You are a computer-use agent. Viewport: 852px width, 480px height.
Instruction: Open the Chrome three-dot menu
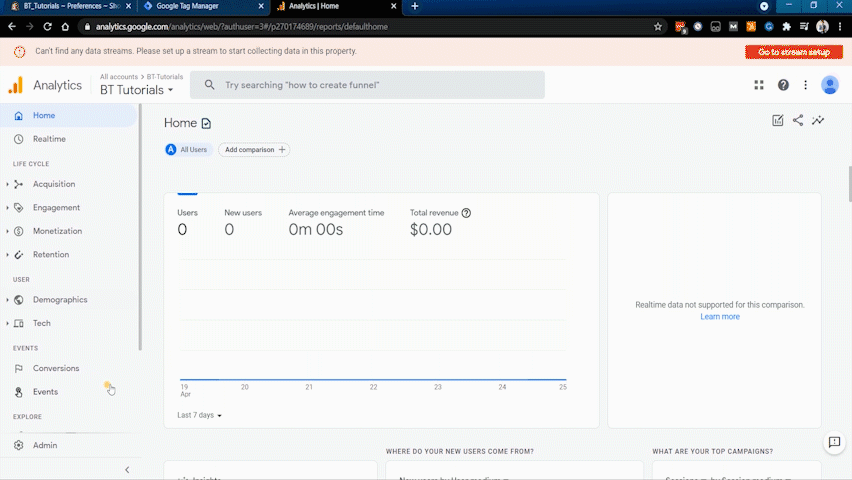point(840,26)
